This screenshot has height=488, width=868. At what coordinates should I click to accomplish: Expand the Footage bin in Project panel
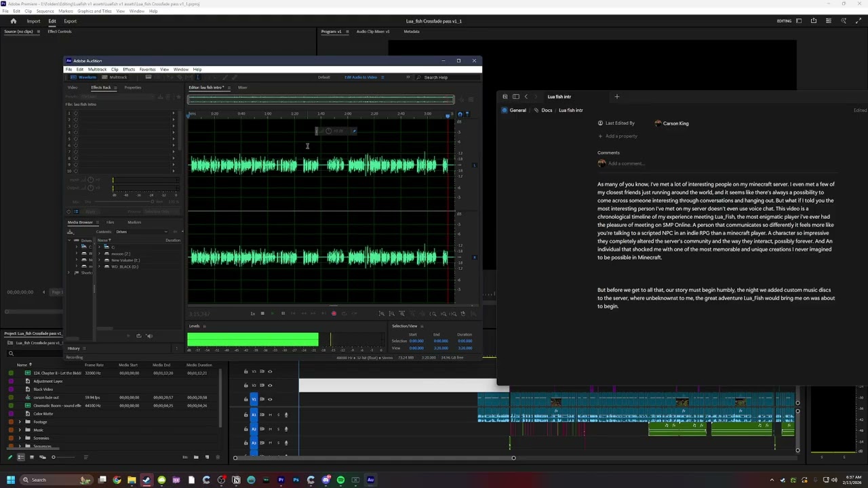pos(20,422)
